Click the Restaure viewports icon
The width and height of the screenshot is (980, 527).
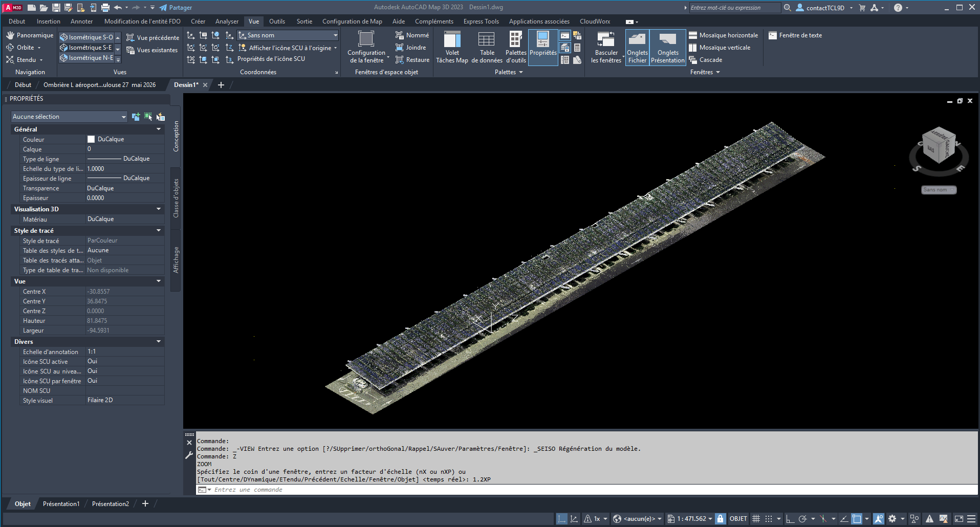point(400,60)
